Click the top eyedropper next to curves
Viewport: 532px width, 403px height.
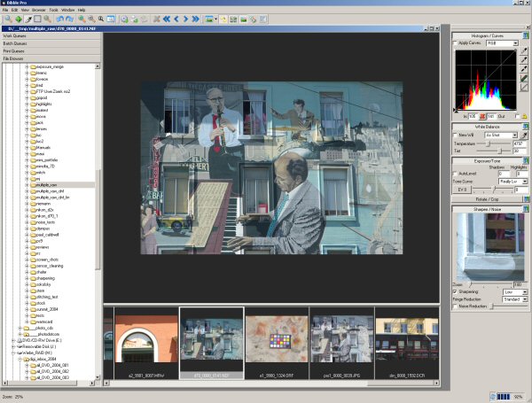524,50
